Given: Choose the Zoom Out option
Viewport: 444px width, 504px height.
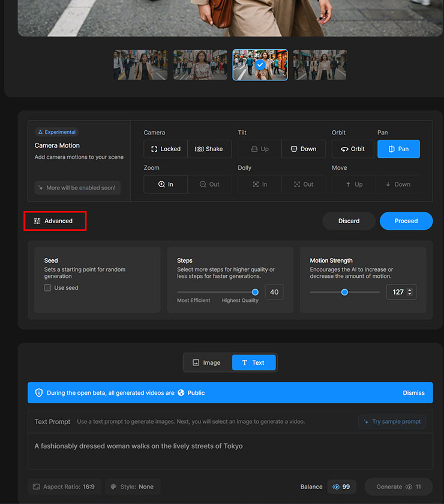Looking at the screenshot, I should (x=209, y=184).
